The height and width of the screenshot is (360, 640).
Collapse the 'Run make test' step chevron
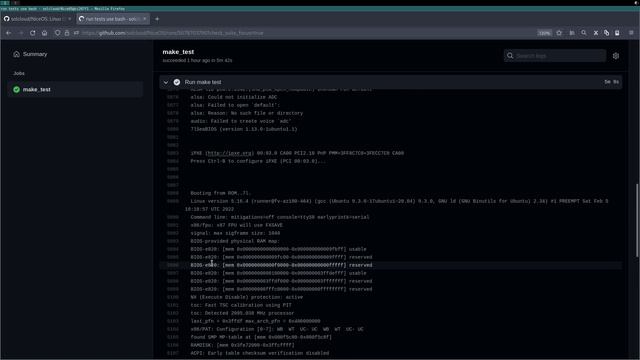(x=166, y=82)
